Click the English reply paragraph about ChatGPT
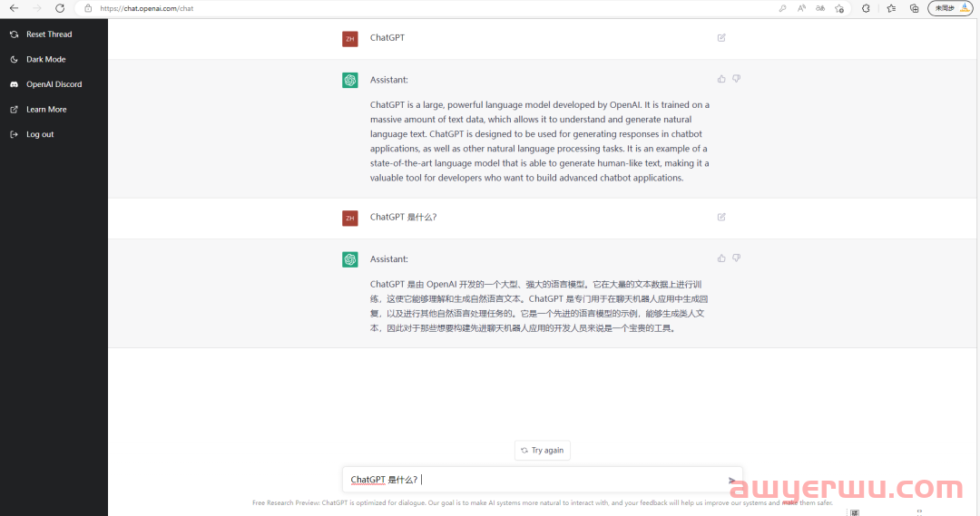Image resolution: width=980 pixels, height=516 pixels. [539, 141]
